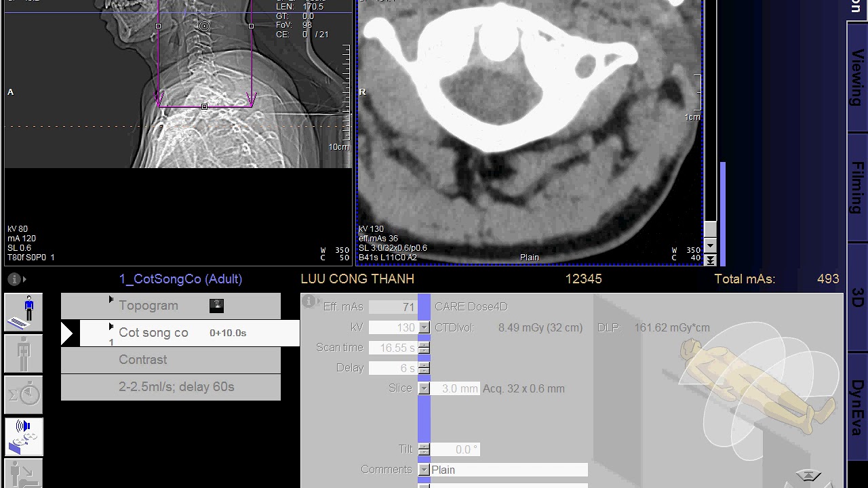Click the Comments field containing Plain
868x488 pixels.
click(509, 470)
